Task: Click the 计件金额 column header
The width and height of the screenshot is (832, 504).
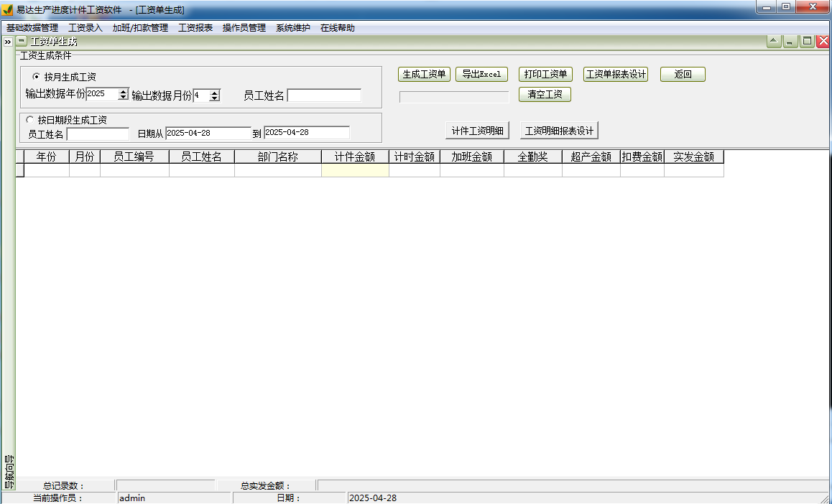Action: (x=354, y=157)
